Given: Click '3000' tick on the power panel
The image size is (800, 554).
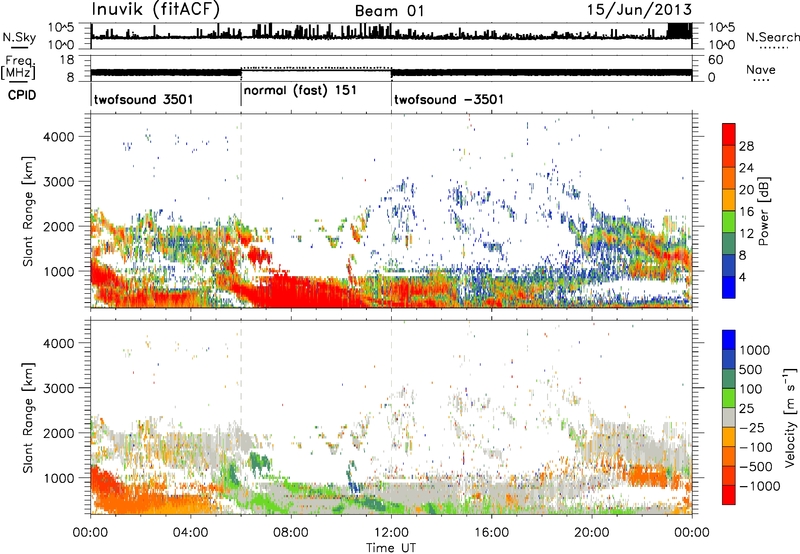Looking at the screenshot, I should point(59,182).
